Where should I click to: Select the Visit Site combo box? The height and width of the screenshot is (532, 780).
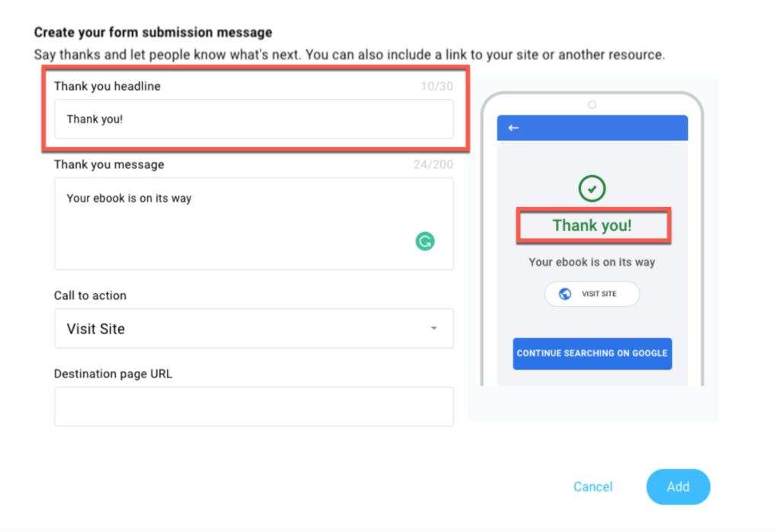click(x=254, y=328)
